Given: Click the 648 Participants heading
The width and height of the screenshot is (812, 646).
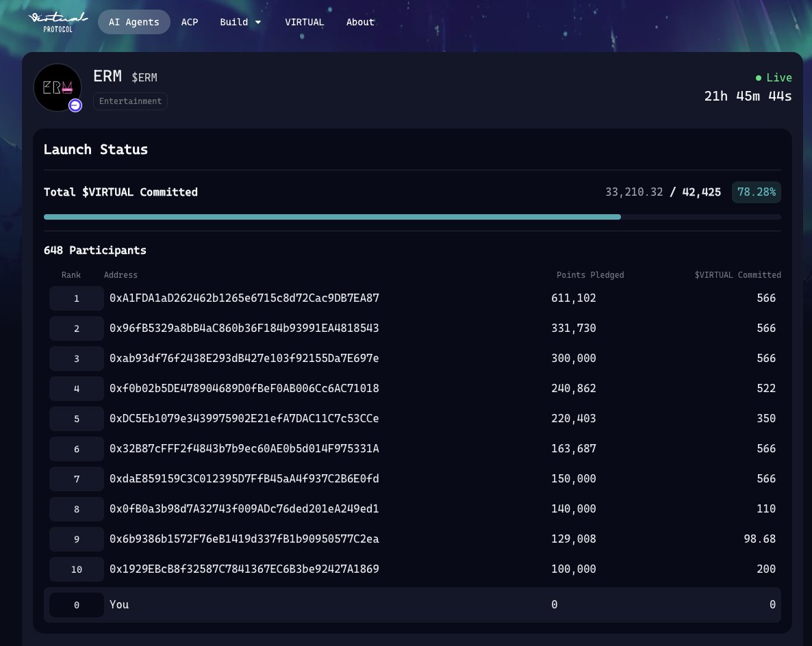Looking at the screenshot, I should (x=95, y=250).
